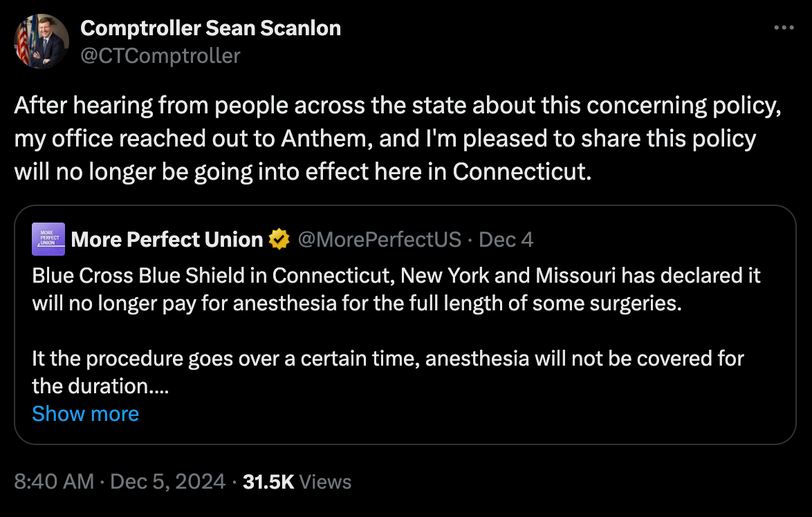Click the quoted paragraph starting "It the procedure"
Screen dimensions: 812x517
tap(387, 359)
